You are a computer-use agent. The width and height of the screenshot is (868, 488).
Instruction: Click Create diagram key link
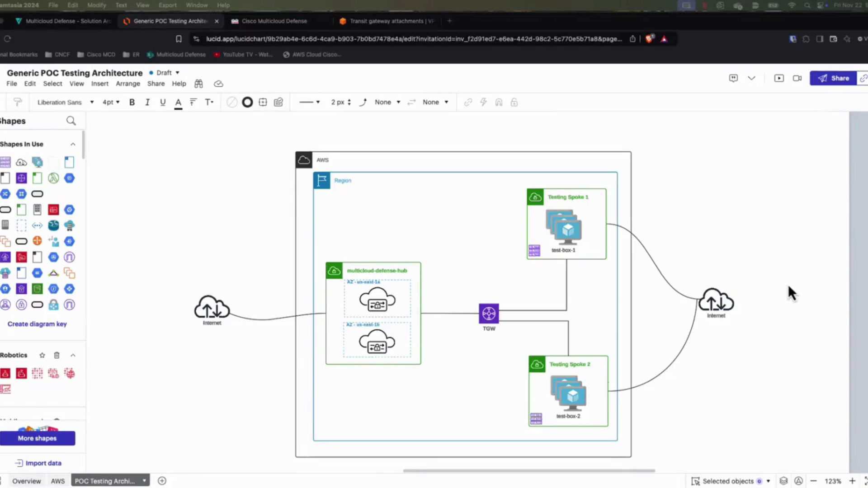pos(37,324)
